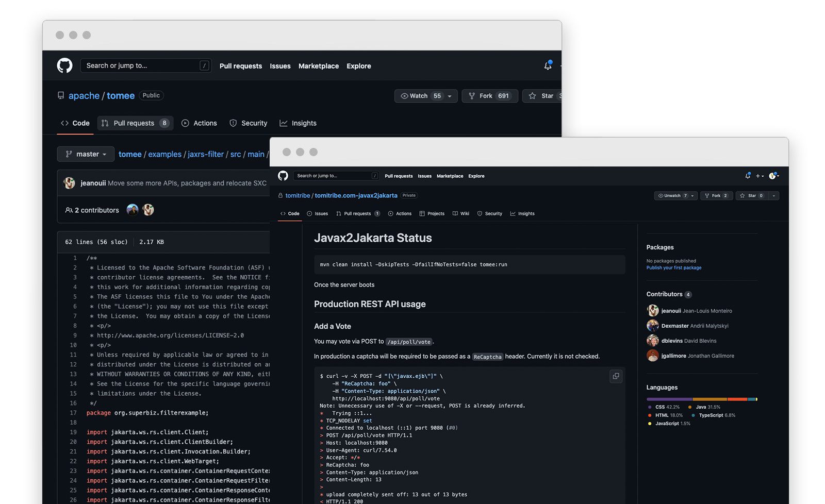Open Projects tab in javax2jakarta window
Viewport: 825px width, 504px height.
(432, 213)
